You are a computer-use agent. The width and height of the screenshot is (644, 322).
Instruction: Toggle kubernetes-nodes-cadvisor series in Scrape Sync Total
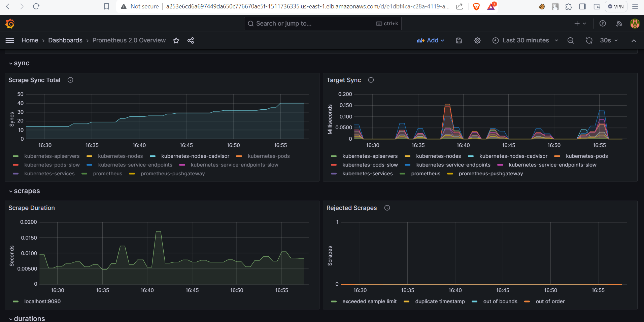[x=195, y=156]
